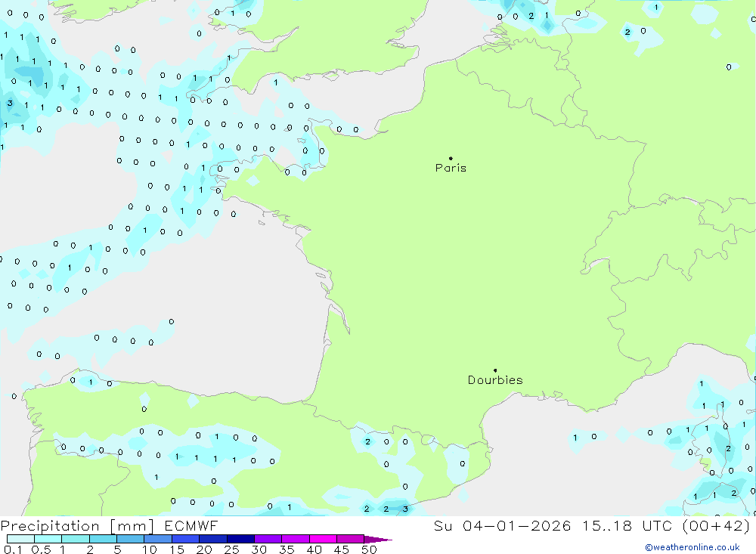Click the legend scale label 0.1
The height and width of the screenshot is (554, 756).
pyautogui.click(x=13, y=549)
